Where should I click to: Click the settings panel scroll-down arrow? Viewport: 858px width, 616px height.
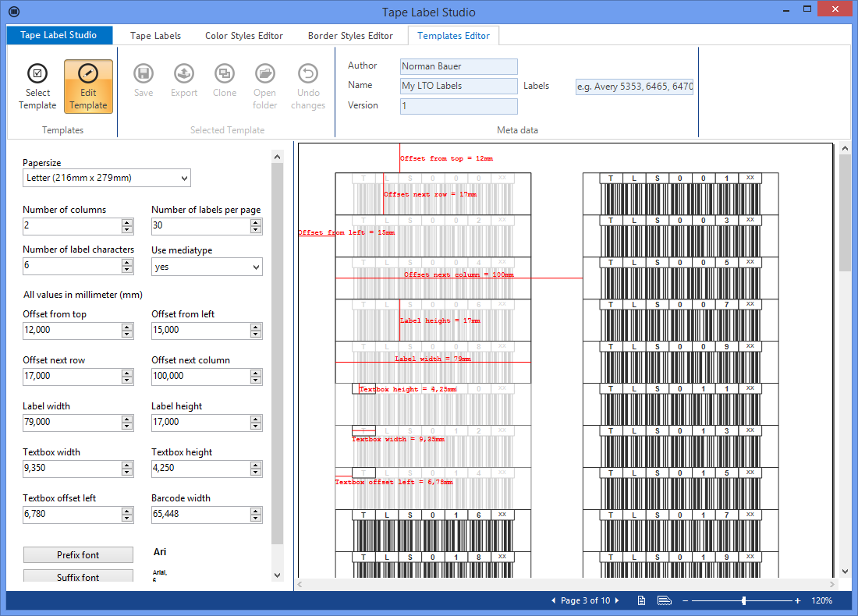[278, 575]
